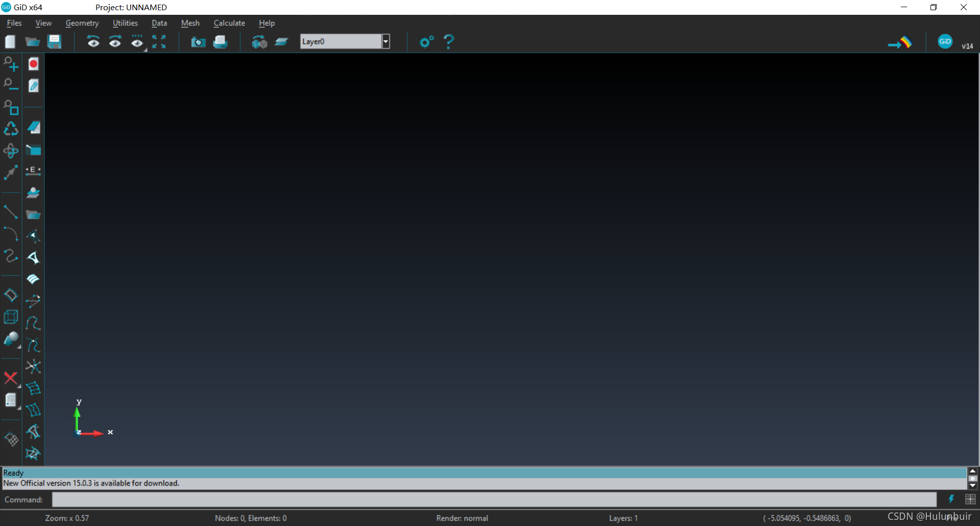Image resolution: width=980 pixels, height=526 pixels.
Task: Open the List entities document tool
Action: point(11,400)
